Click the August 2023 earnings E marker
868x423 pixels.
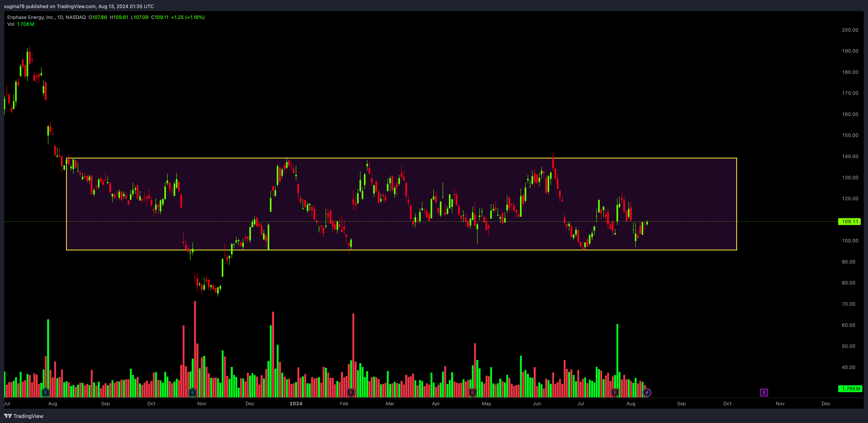46,392
